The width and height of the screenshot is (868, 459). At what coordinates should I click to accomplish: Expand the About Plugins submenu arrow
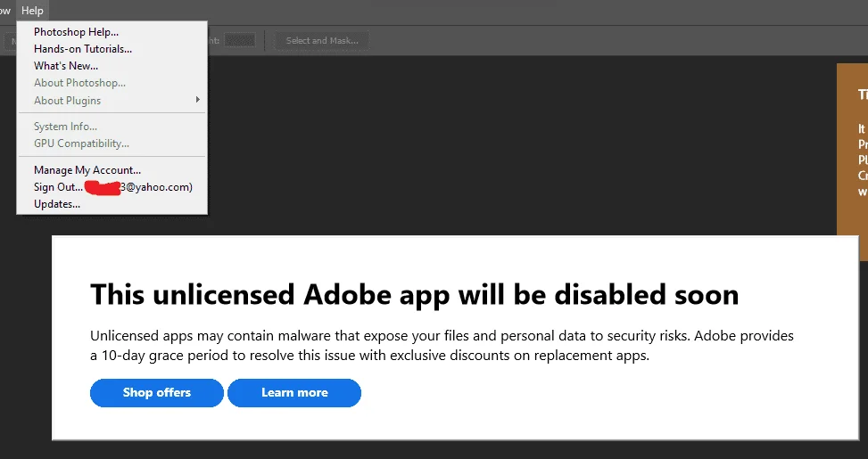pos(198,100)
